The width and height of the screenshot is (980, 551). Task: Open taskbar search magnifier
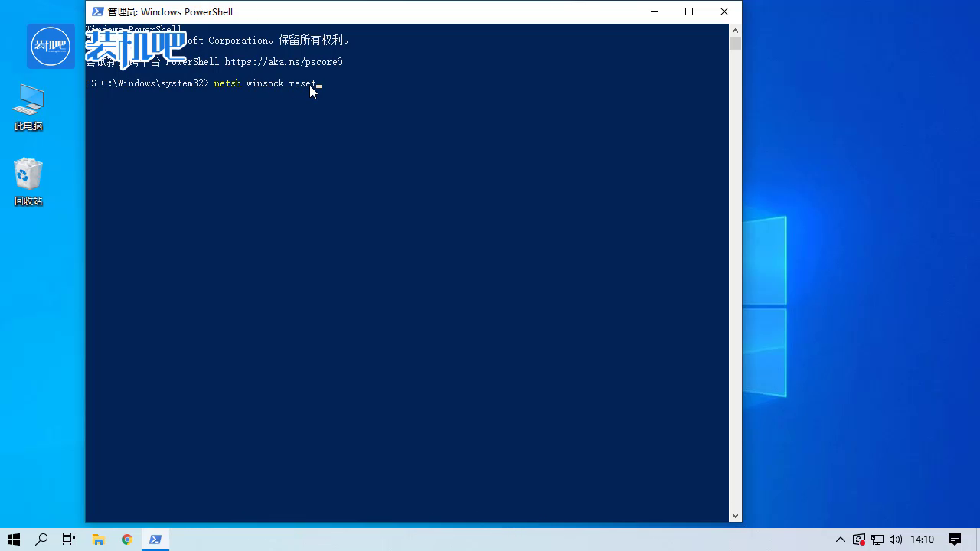(x=41, y=540)
